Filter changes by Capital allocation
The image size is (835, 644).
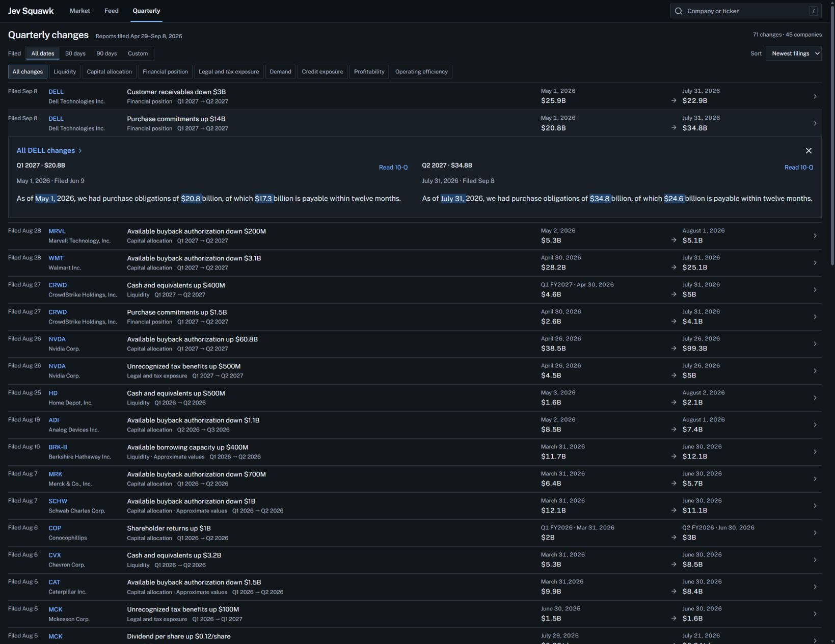[x=110, y=72]
